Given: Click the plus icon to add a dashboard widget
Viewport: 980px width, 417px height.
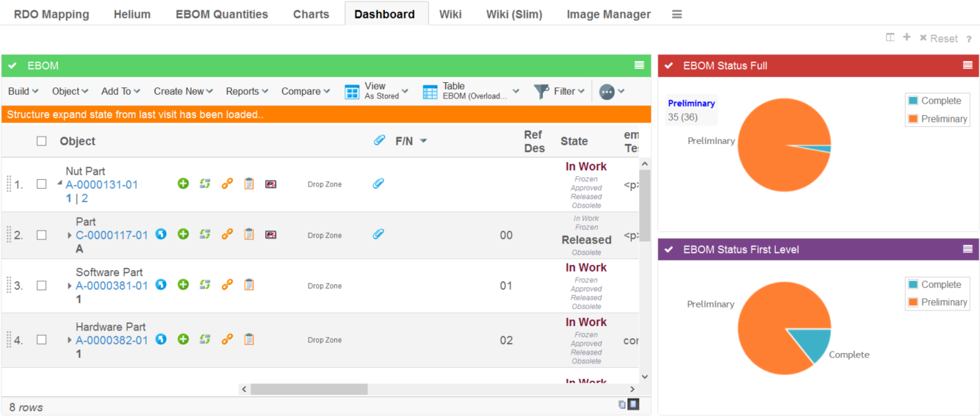Looking at the screenshot, I should pos(907,37).
